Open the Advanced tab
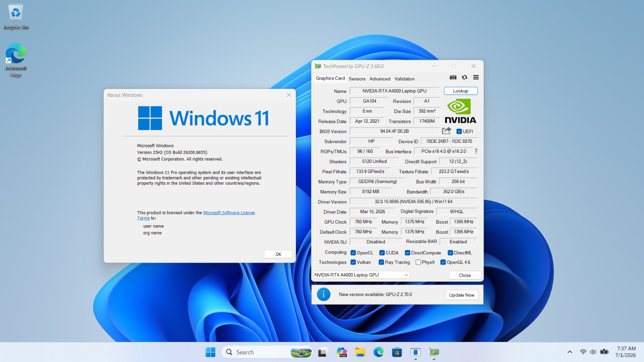This screenshot has width=644, height=362. (x=380, y=79)
